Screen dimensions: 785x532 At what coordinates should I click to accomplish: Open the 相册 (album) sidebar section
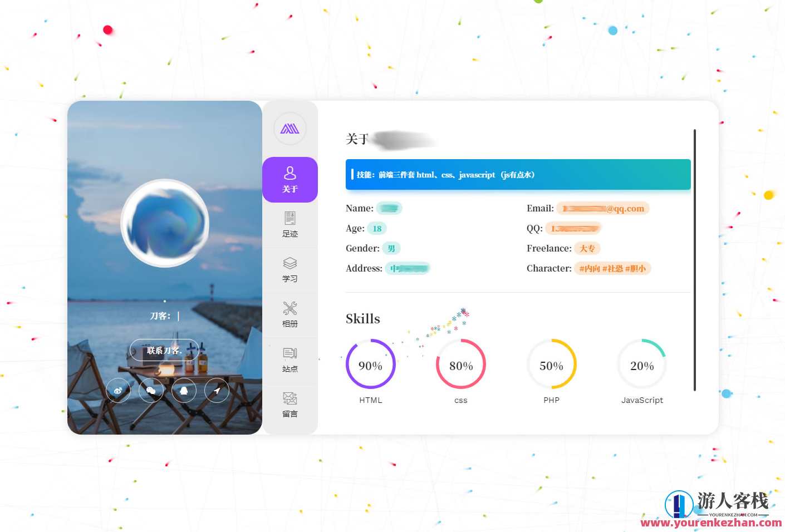[290, 314]
